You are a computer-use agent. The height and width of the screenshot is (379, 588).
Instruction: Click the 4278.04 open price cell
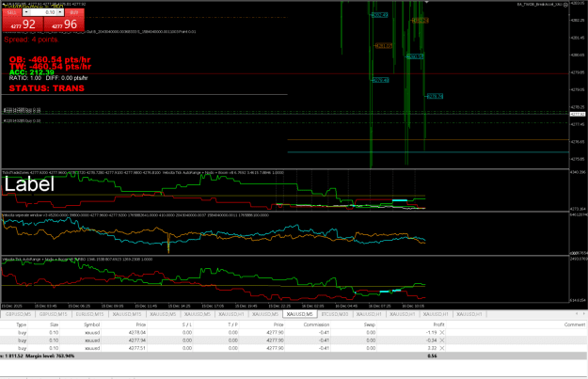137,333
